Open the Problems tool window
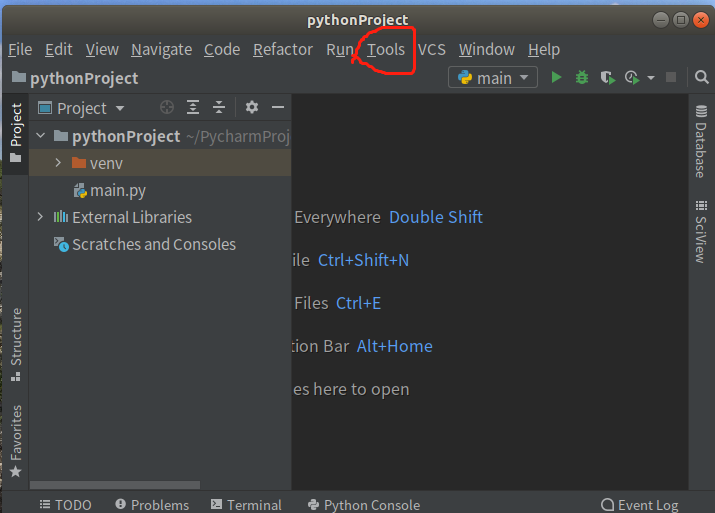 point(152,505)
